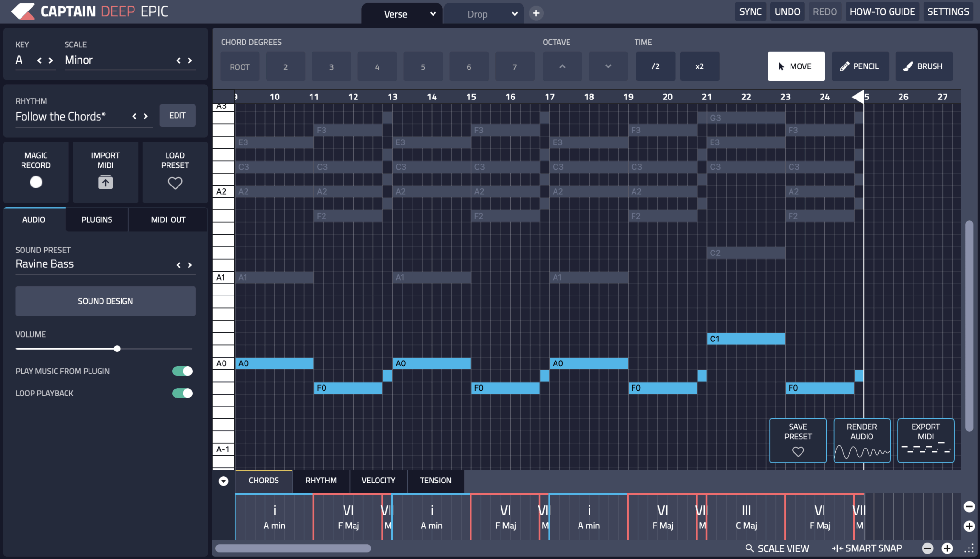Open the Drop section dropdown
This screenshot has width=980, height=559.
515,14
